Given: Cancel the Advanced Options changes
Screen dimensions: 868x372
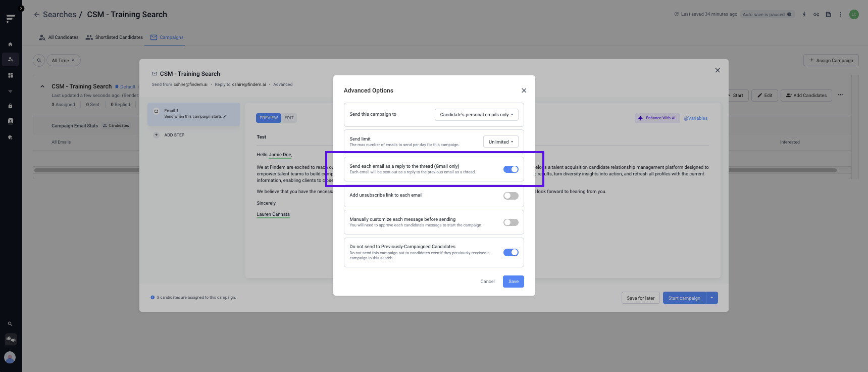Looking at the screenshot, I should (487, 282).
